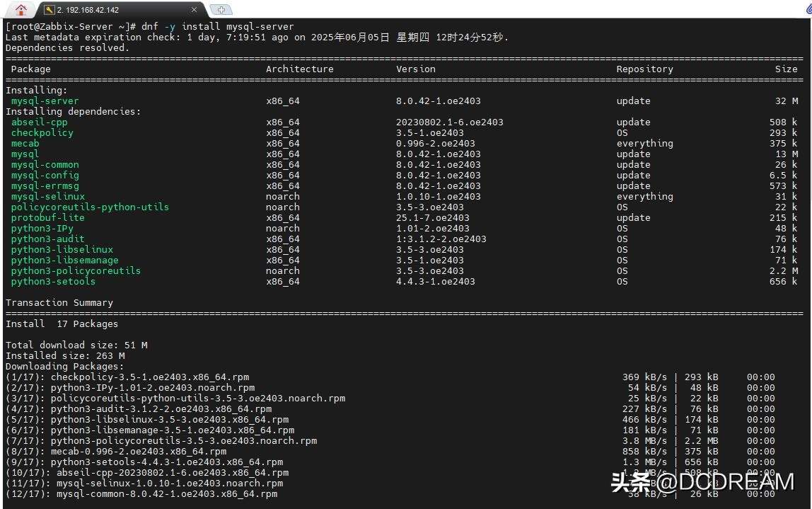Click the session icon on 192.168.42.142 tab
This screenshot has height=509, width=812.
point(49,10)
